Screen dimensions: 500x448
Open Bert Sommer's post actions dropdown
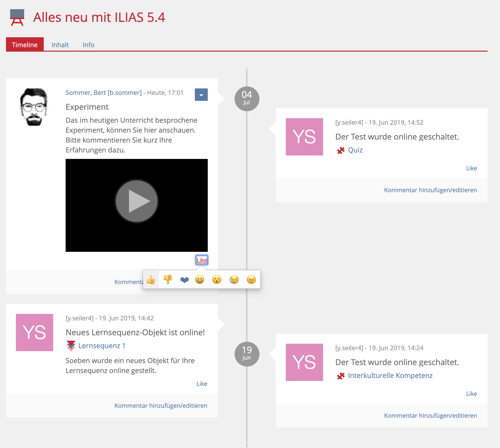tap(201, 95)
